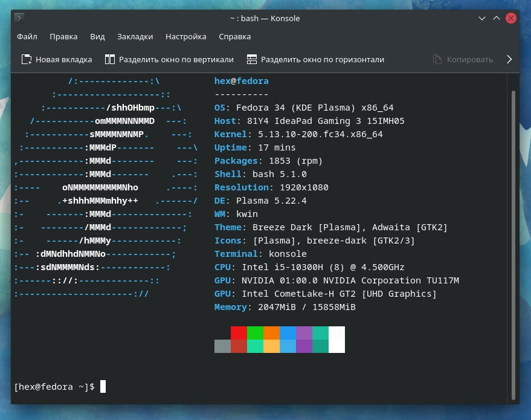
Task: Close Konsole with the red button
Action: click(510, 18)
